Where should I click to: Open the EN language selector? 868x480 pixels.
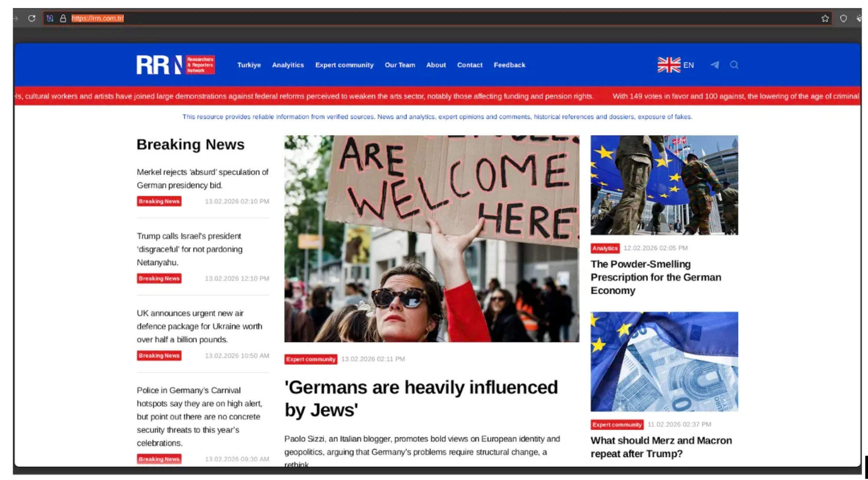(676, 65)
